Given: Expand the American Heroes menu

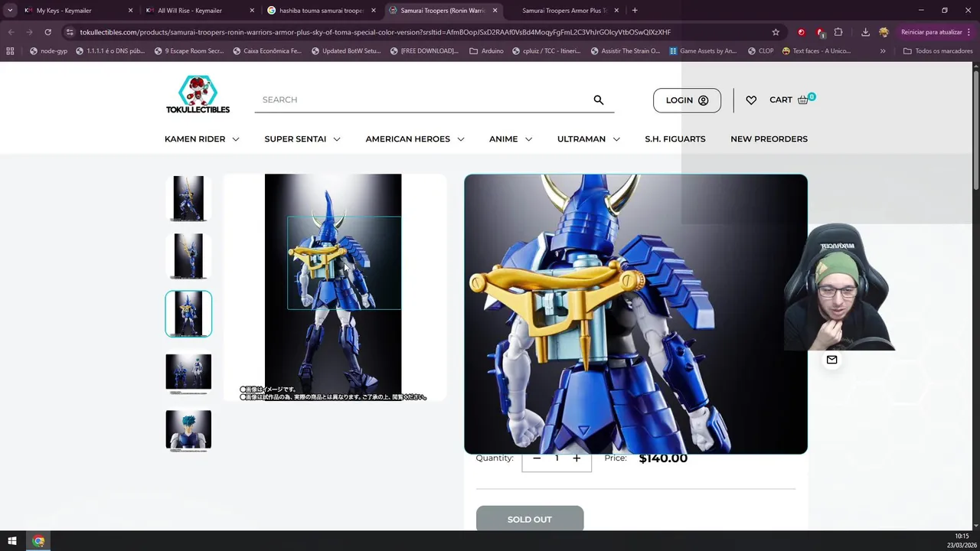Looking at the screenshot, I should click(x=415, y=139).
